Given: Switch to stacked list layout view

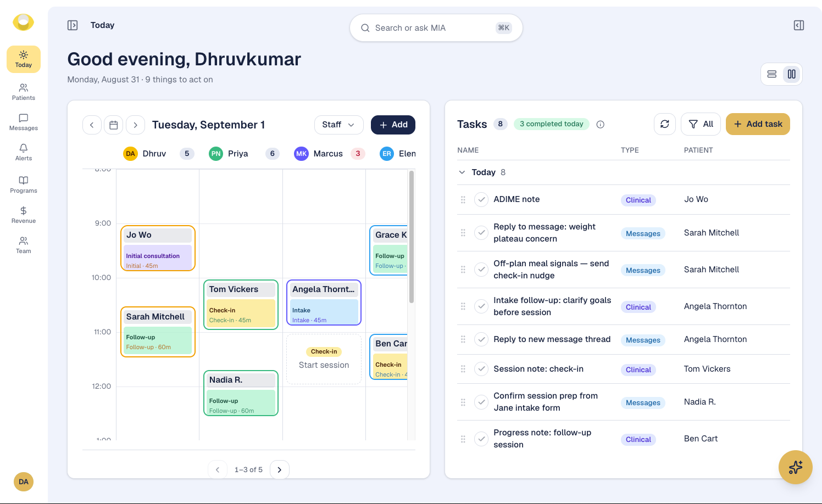Looking at the screenshot, I should point(772,74).
